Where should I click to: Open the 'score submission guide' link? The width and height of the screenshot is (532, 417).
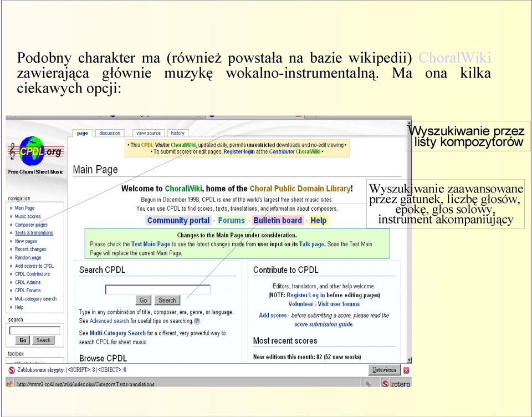(x=324, y=324)
